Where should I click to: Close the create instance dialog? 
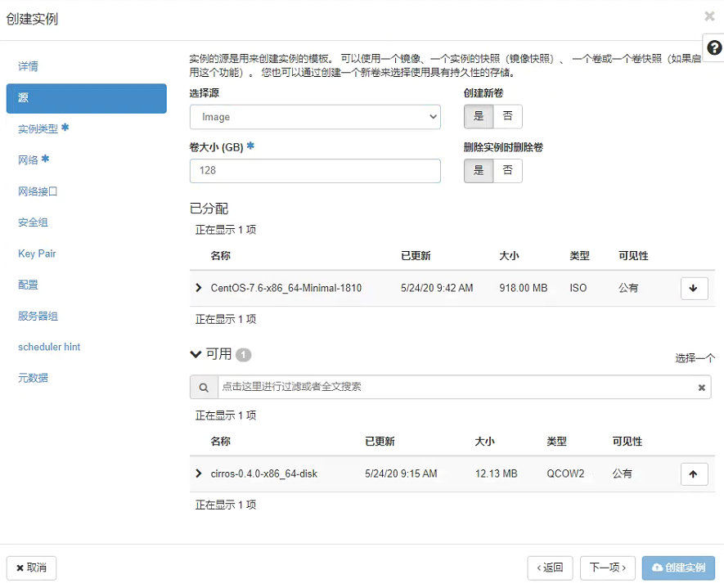708,16
